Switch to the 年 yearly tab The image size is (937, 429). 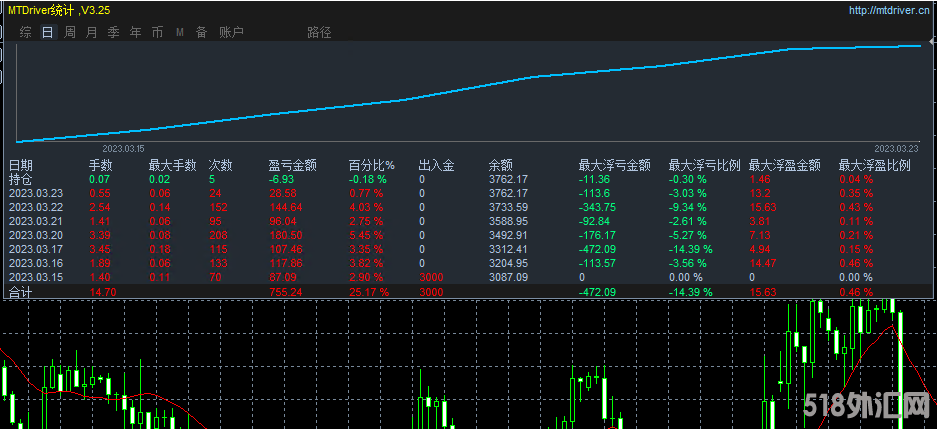136,32
